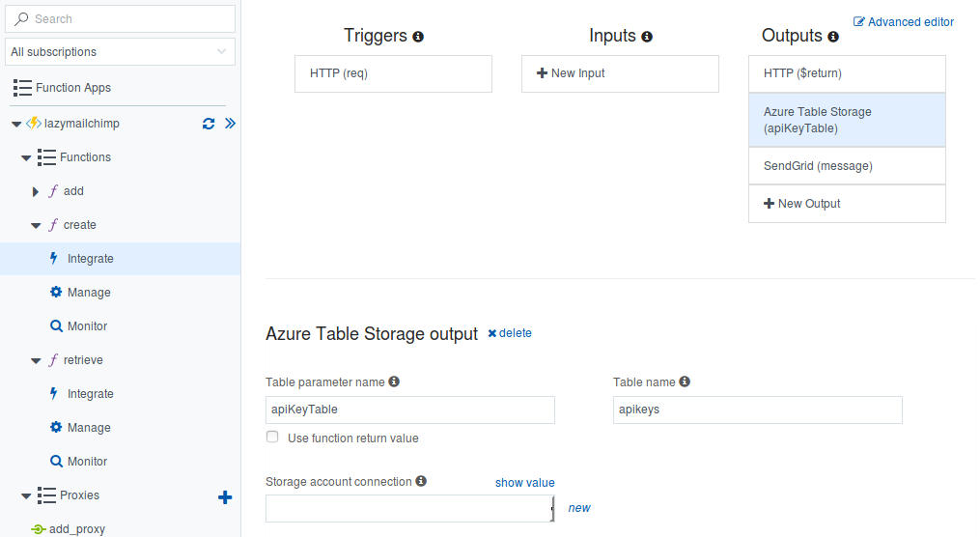The height and width of the screenshot is (537, 980).
Task: Click info icon for Table name
Action: pos(685,382)
